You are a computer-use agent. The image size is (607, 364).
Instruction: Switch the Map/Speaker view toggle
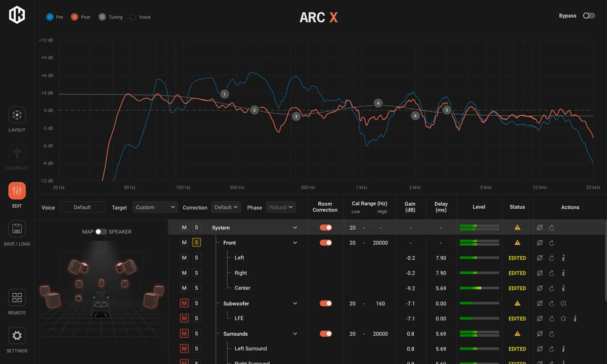pos(101,232)
